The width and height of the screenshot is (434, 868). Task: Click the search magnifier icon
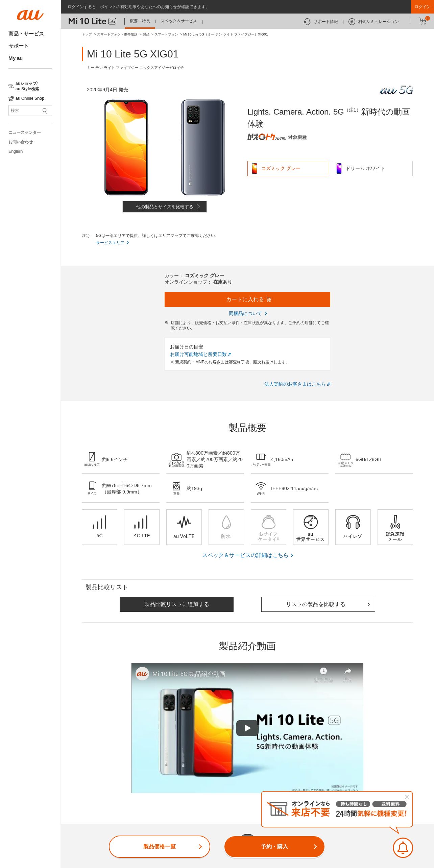pos(45,111)
